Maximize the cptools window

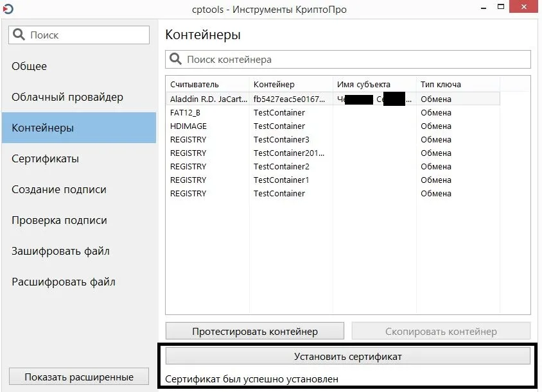[500, 6]
